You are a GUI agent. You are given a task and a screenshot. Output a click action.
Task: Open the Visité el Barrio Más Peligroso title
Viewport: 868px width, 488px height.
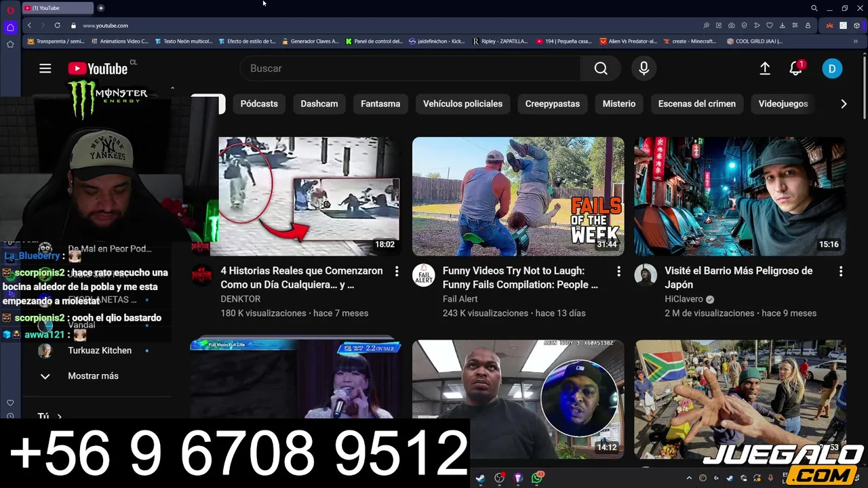738,277
